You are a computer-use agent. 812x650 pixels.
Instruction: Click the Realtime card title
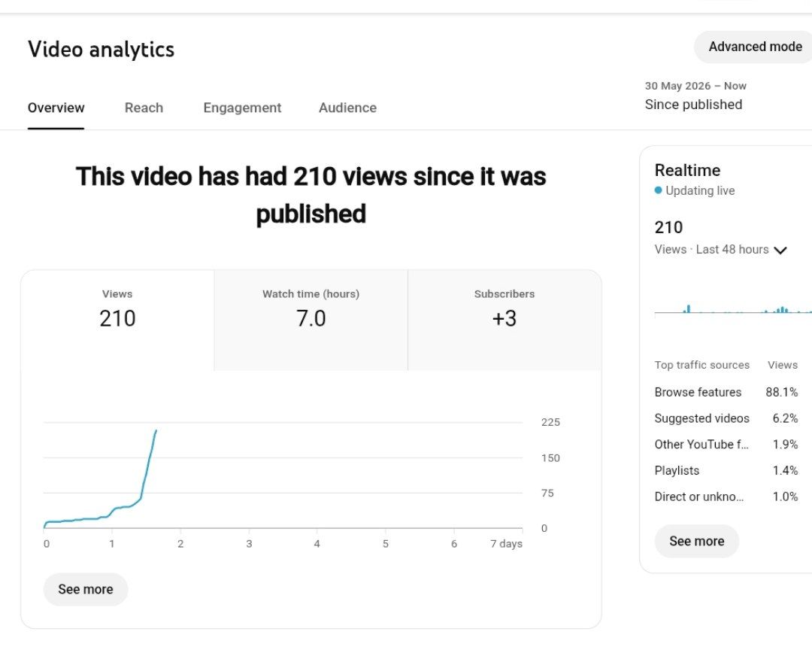[x=687, y=171]
